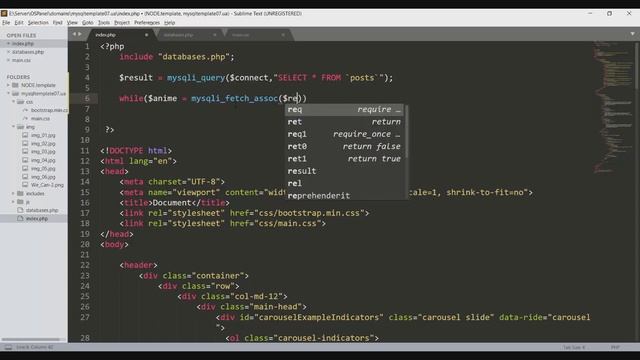This screenshot has width=640, height=360.
Task: Select databases.php under Open Files
Action: coord(28,52)
